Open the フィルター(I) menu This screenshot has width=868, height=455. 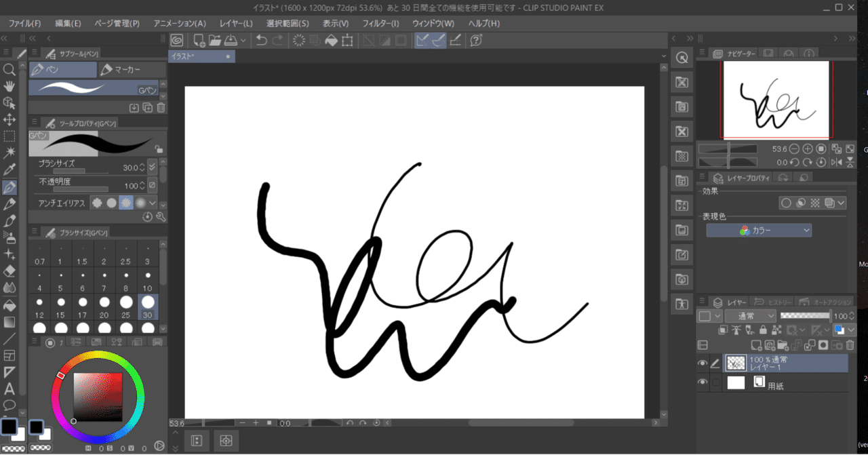click(381, 23)
